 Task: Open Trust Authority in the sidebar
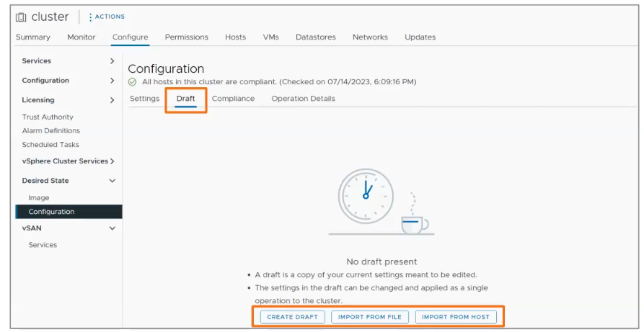point(48,117)
